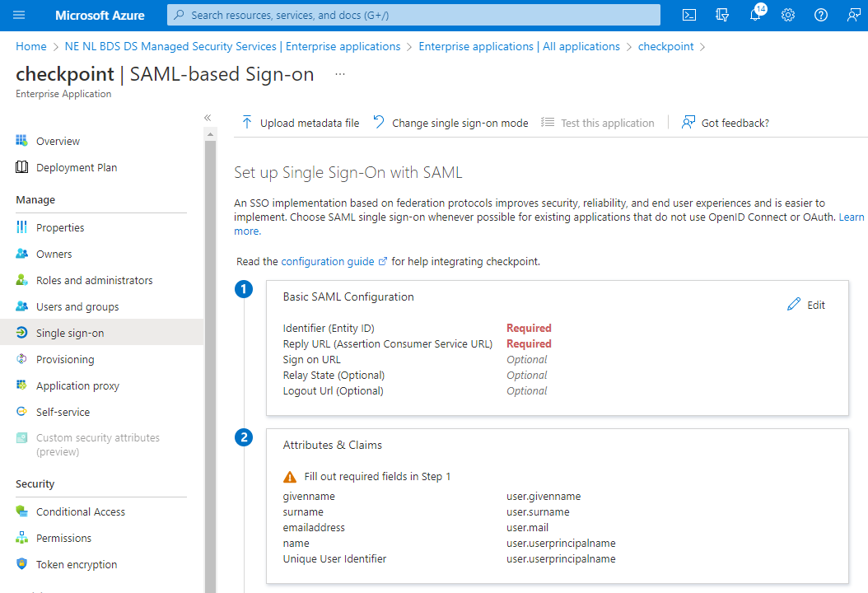The image size is (868, 593).
Task: Open the notifications bell showing 14 alerts
Action: tap(755, 14)
